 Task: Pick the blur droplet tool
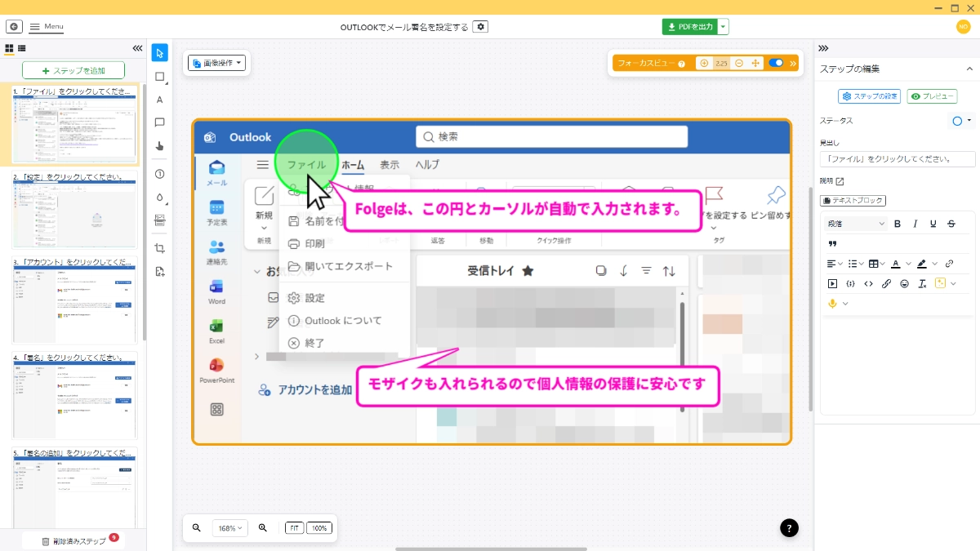click(x=160, y=197)
